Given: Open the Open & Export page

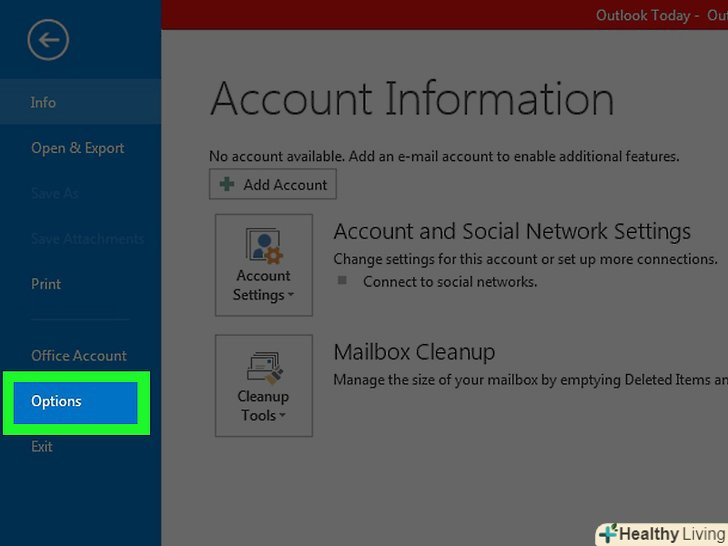Looking at the screenshot, I should point(78,148).
